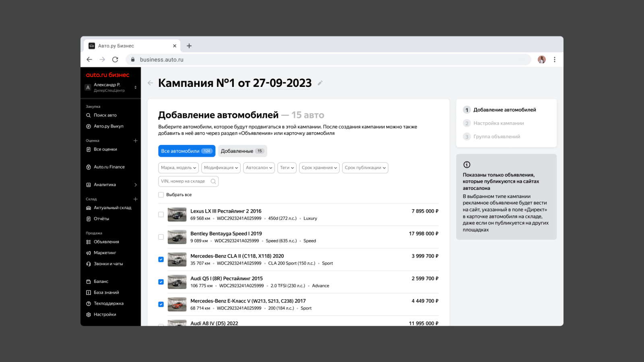Go to step 2 Настройка кампании
644x362 pixels.
pyautogui.click(x=493, y=123)
